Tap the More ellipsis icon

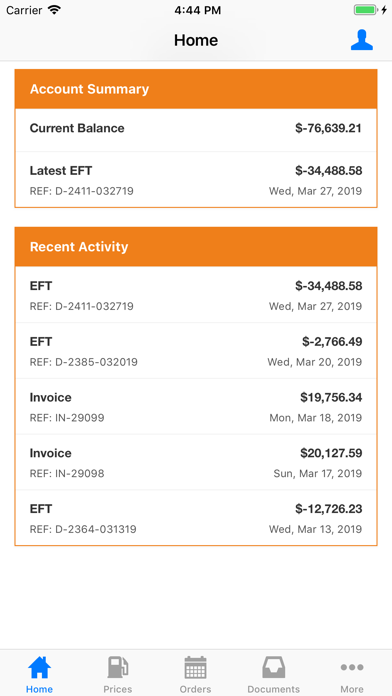[352, 667]
